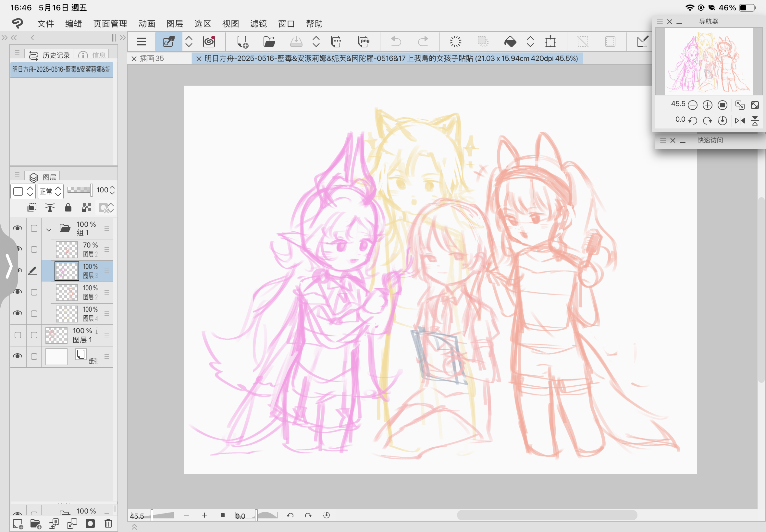Zoom out in the Navigator panel

(693, 105)
